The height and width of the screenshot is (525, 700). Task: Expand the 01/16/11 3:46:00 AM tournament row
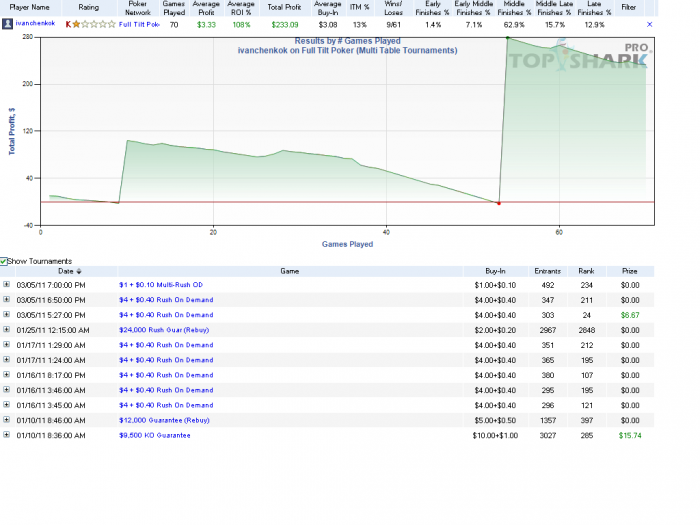pyautogui.click(x=6, y=390)
